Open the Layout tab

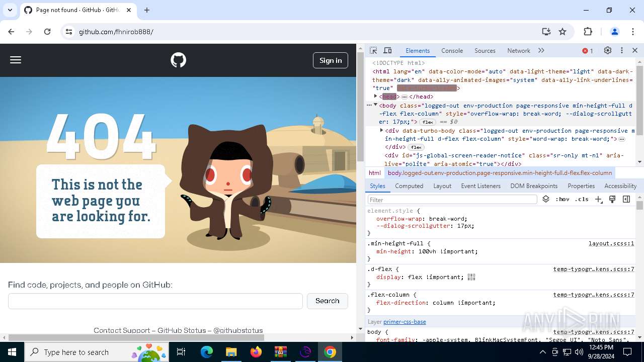[x=442, y=186]
